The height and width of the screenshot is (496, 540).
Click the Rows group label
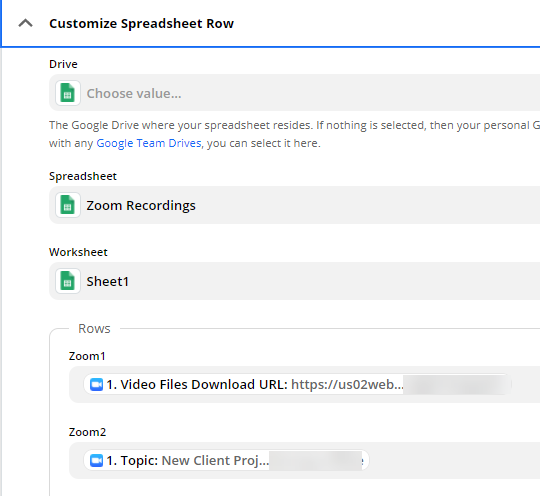[94, 329]
